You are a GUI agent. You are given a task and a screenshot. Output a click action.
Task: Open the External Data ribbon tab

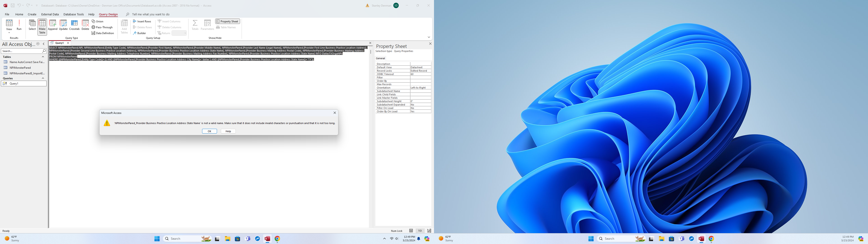pyautogui.click(x=50, y=14)
